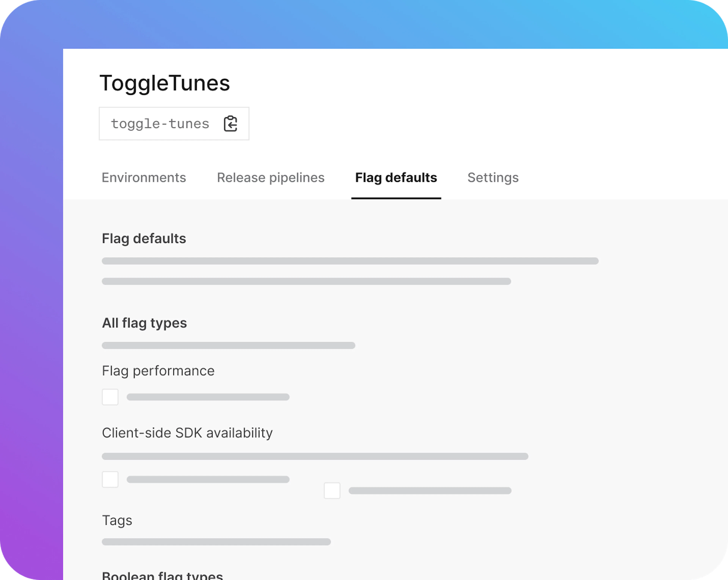This screenshot has height=580, width=728.
Task: Open the All flag types selector bar
Action: (229, 345)
